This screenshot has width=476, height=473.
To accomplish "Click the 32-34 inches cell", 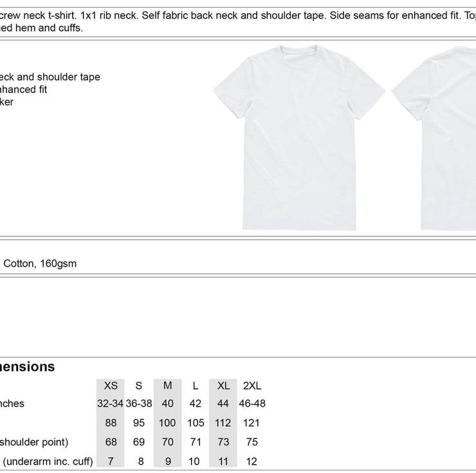I will tap(111, 404).
